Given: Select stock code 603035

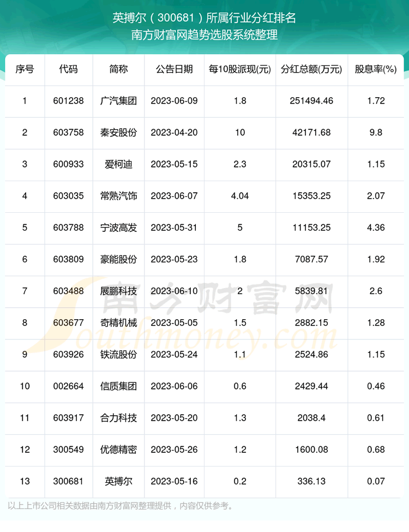Looking at the screenshot, I should pos(69,196).
